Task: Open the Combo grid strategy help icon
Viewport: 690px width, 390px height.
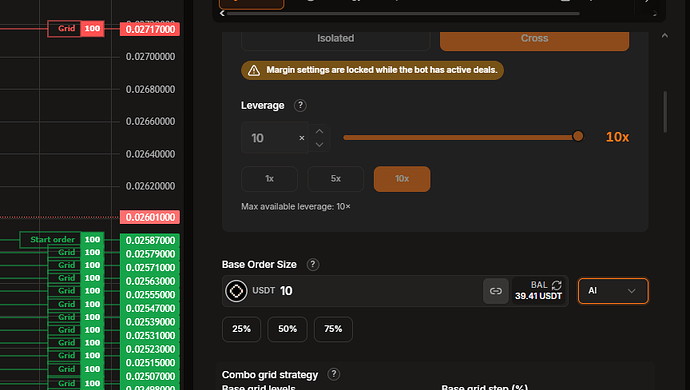Action: click(334, 374)
